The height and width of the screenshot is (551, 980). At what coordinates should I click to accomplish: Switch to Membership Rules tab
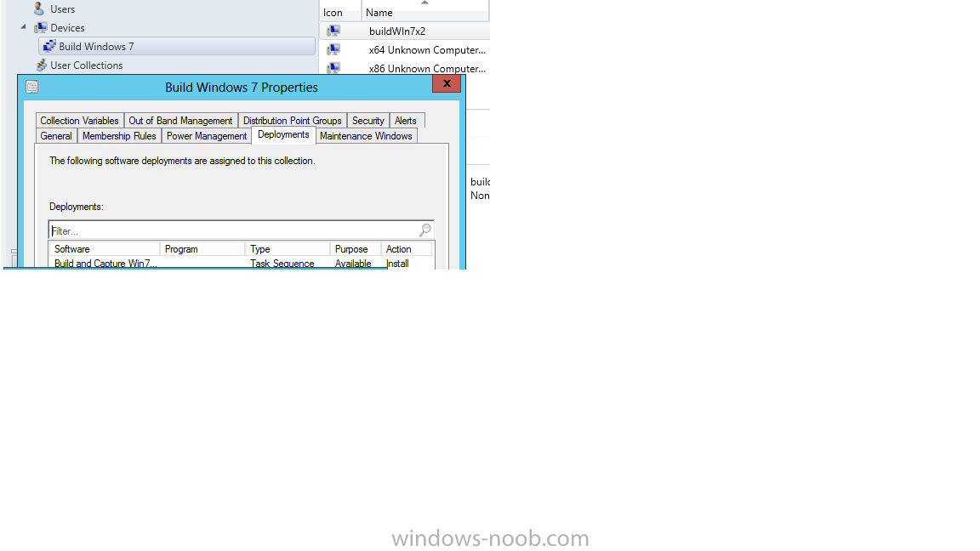point(119,136)
